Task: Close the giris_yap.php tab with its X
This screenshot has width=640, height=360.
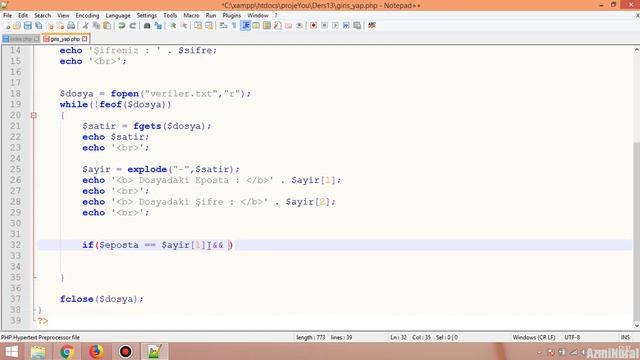Action: click(84, 39)
